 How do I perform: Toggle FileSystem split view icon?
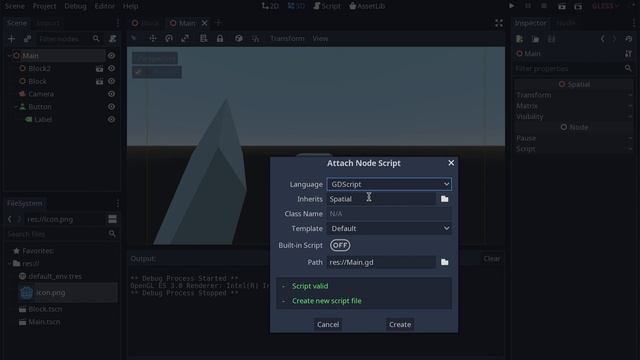112,219
